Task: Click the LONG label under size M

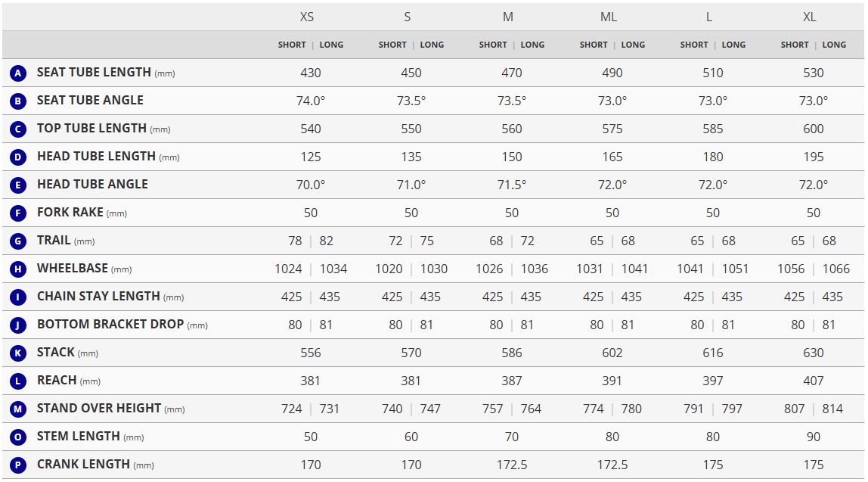Action: pyautogui.click(x=532, y=45)
